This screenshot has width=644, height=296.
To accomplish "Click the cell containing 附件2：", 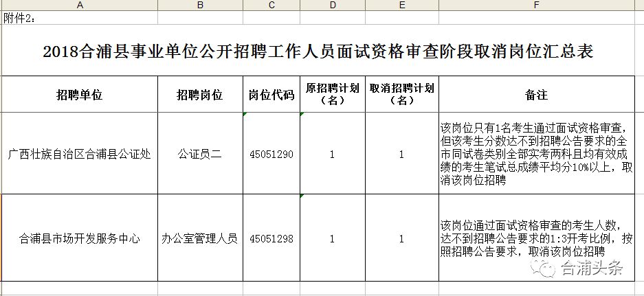I will click(x=80, y=18).
